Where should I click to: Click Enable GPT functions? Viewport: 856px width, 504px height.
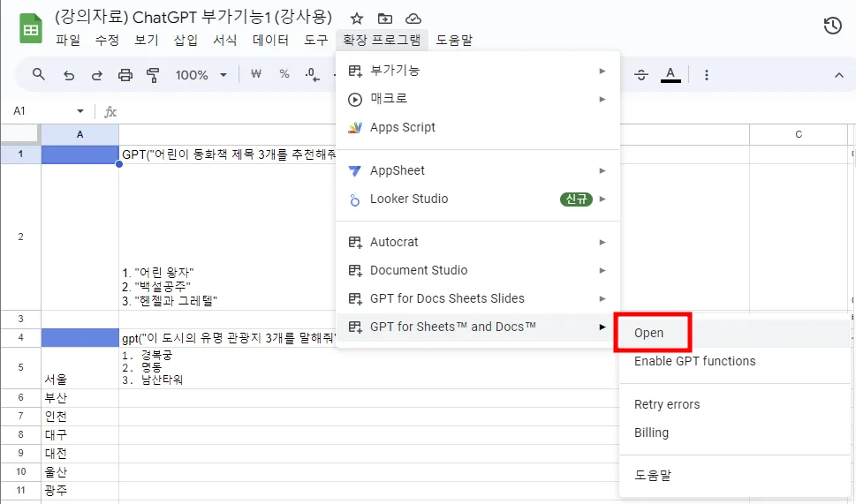pyautogui.click(x=735, y=361)
